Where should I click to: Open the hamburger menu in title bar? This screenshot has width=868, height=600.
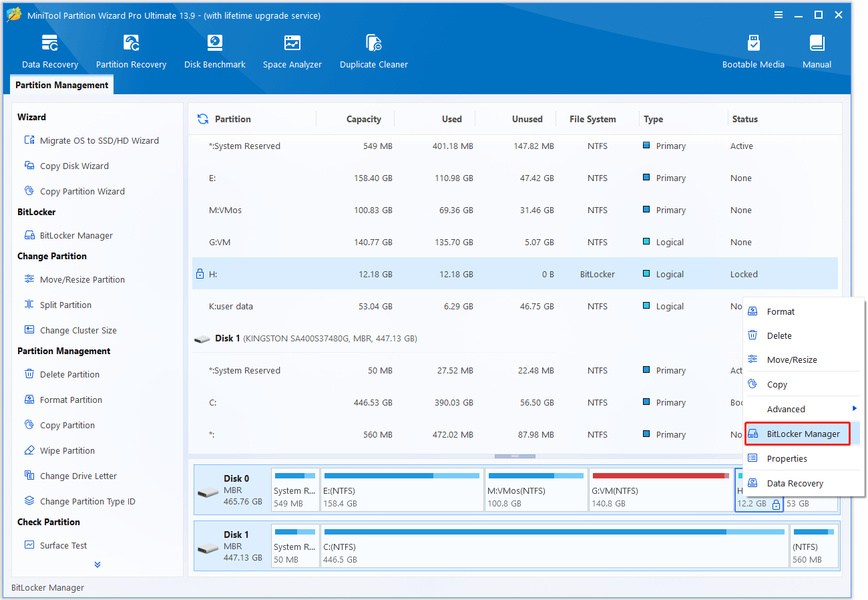779,15
